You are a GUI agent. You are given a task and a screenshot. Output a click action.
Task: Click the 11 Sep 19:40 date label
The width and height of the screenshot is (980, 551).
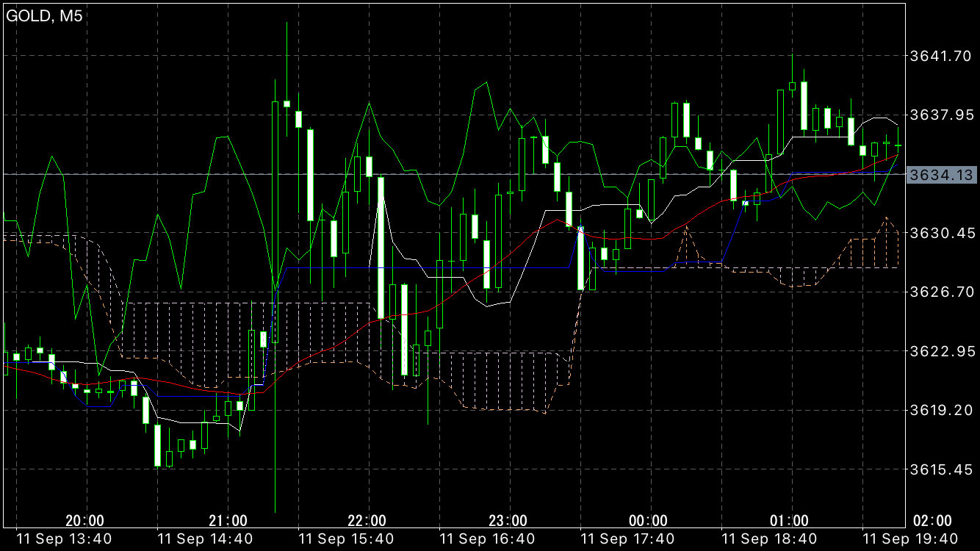click(911, 539)
